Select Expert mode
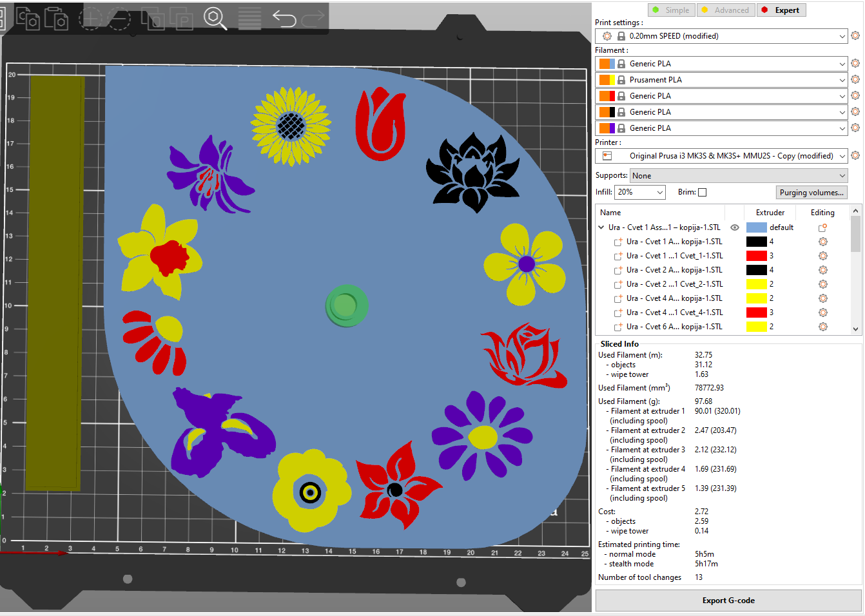The width and height of the screenshot is (865, 616). tap(781, 10)
